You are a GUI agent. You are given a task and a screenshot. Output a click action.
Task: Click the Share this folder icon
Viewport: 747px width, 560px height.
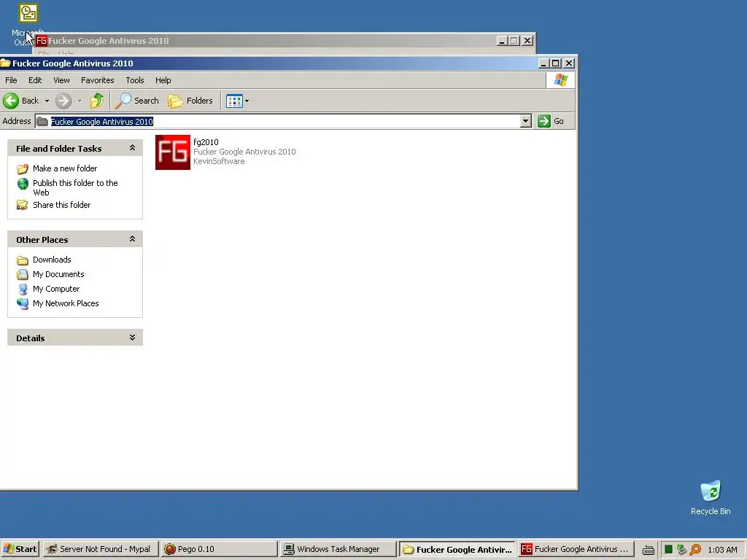coord(23,205)
